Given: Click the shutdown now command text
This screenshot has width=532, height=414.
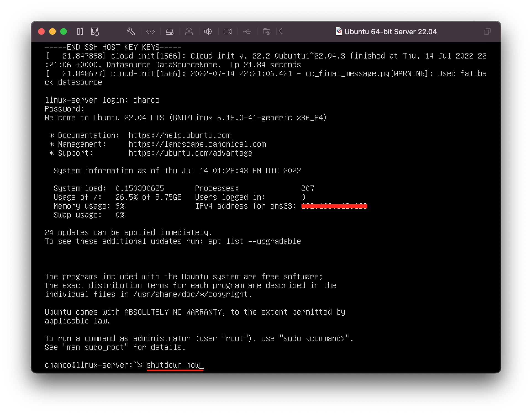Looking at the screenshot, I should (x=173, y=365).
